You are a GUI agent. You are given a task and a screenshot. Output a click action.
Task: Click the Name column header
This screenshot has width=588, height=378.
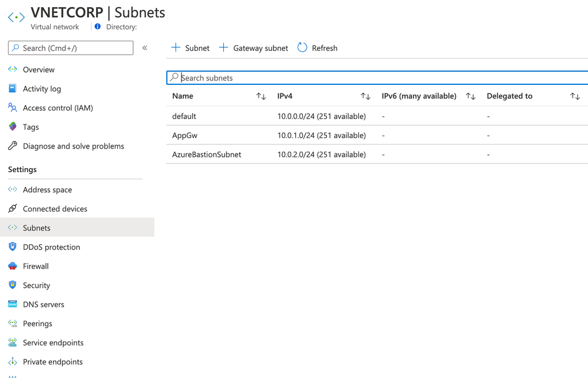tap(183, 96)
